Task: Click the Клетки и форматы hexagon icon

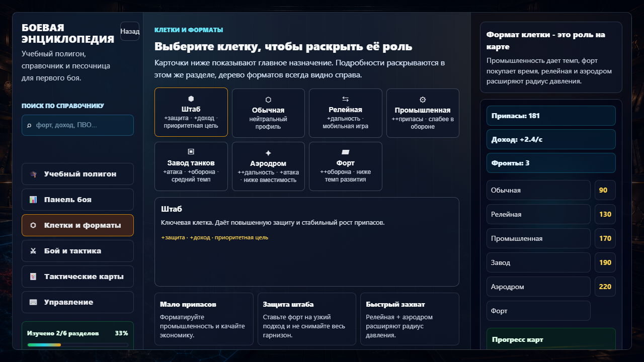Action: click(x=33, y=225)
